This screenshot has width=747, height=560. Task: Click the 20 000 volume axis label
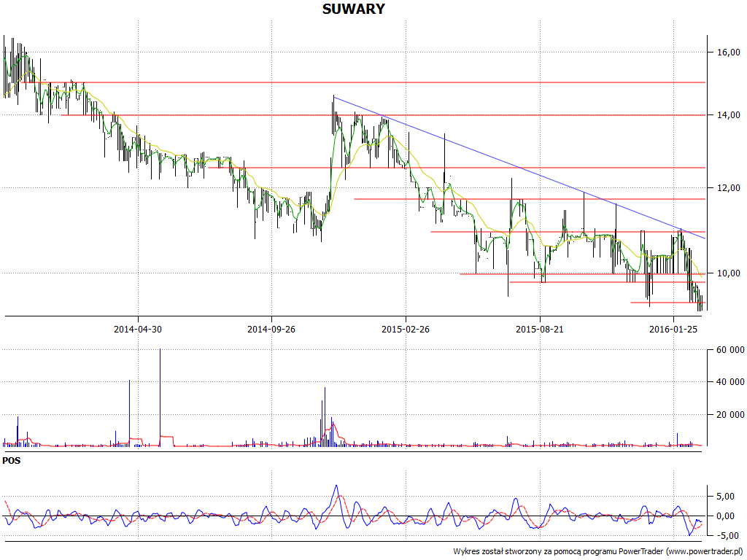[x=730, y=415]
